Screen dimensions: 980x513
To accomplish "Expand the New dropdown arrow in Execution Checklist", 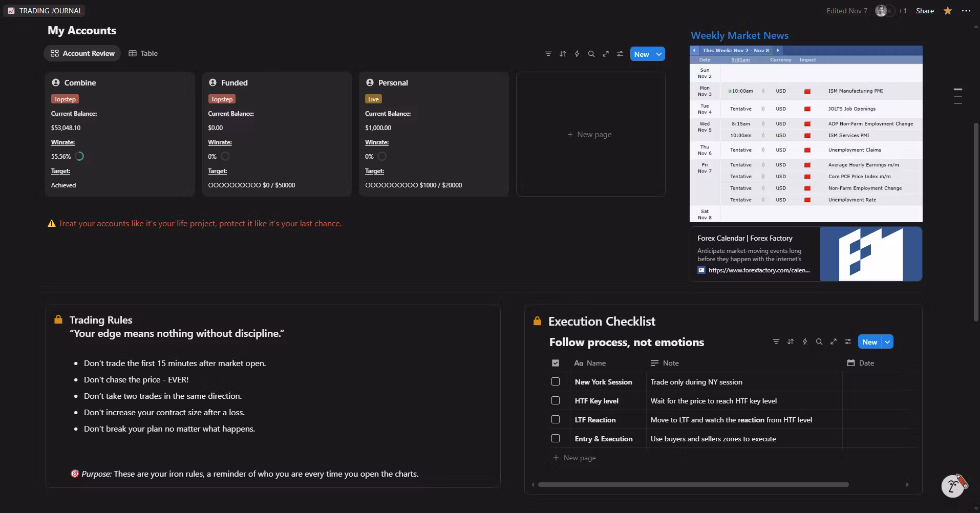I will [x=887, y=341].
